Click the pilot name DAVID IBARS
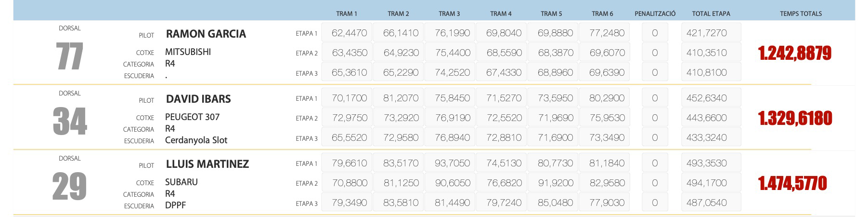 [x=198, y=99]
